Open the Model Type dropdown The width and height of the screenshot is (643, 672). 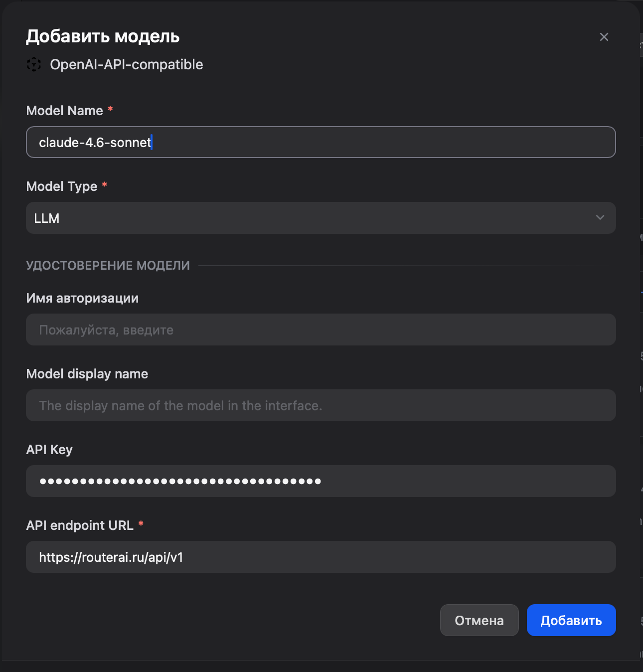[x=321, y=218]
